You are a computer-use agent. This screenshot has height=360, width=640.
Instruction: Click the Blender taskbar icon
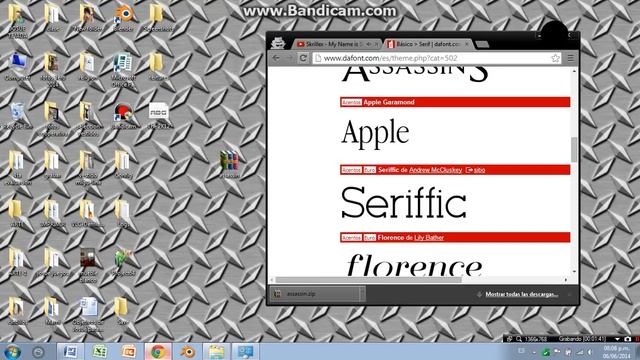187,352
